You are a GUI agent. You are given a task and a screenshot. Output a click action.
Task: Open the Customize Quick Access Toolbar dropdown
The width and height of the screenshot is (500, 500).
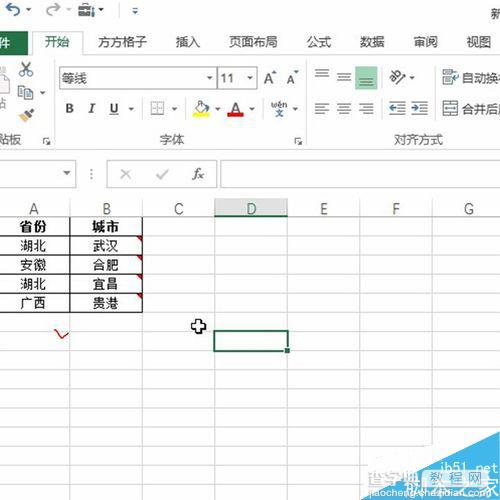tap(135, 11)
